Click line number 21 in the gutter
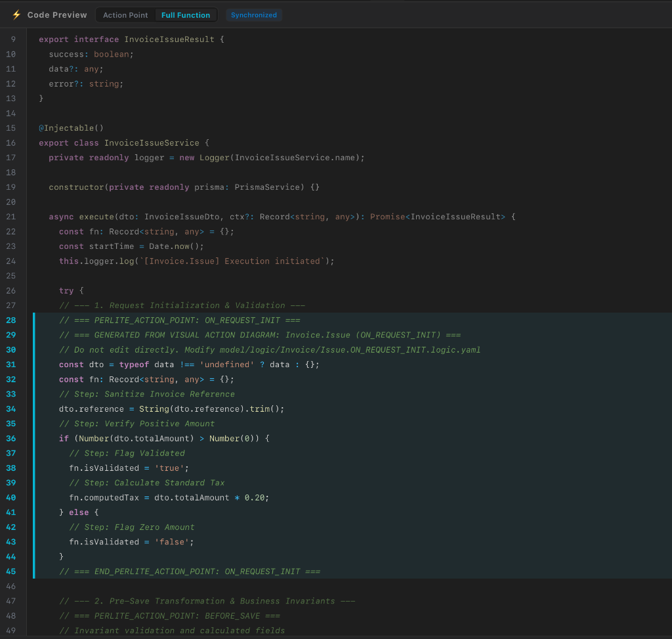Image resolution: width=672 pixels, height=639 pixels. (10, 217)
